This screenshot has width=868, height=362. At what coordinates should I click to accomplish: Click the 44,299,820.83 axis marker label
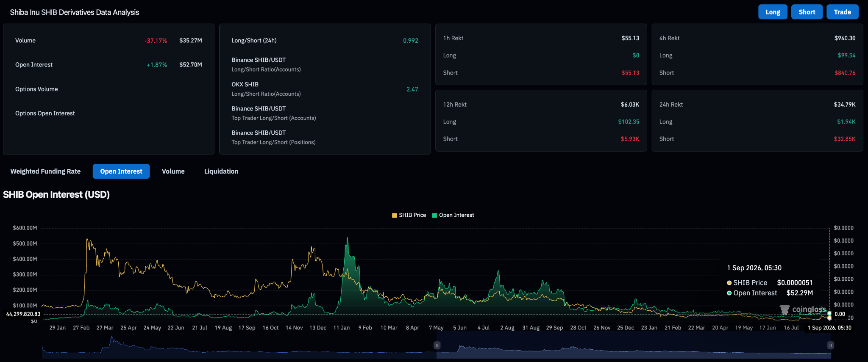(x=23, y=314)
